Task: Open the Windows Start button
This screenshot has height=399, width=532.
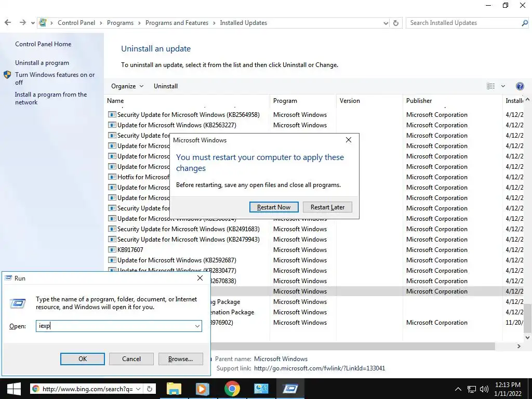Action: (x=14, y=389)
